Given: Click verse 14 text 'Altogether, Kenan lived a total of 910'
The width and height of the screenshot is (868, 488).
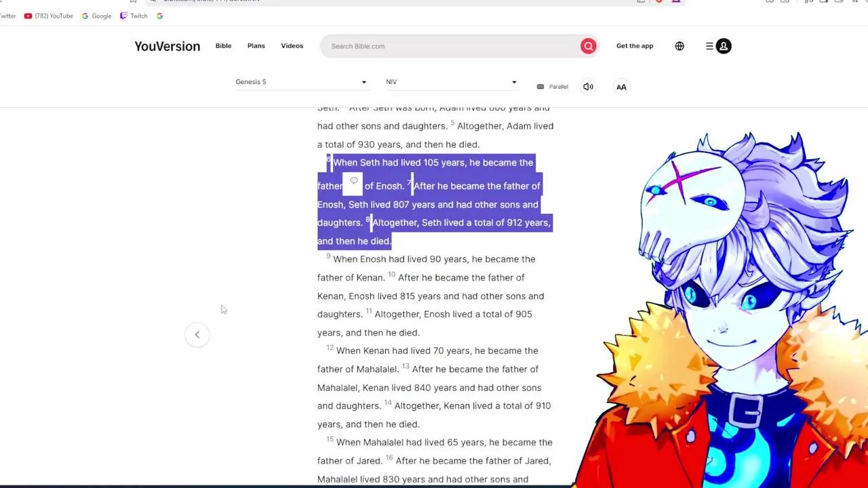Looking at the screenshot, I should tap(473, 405).
